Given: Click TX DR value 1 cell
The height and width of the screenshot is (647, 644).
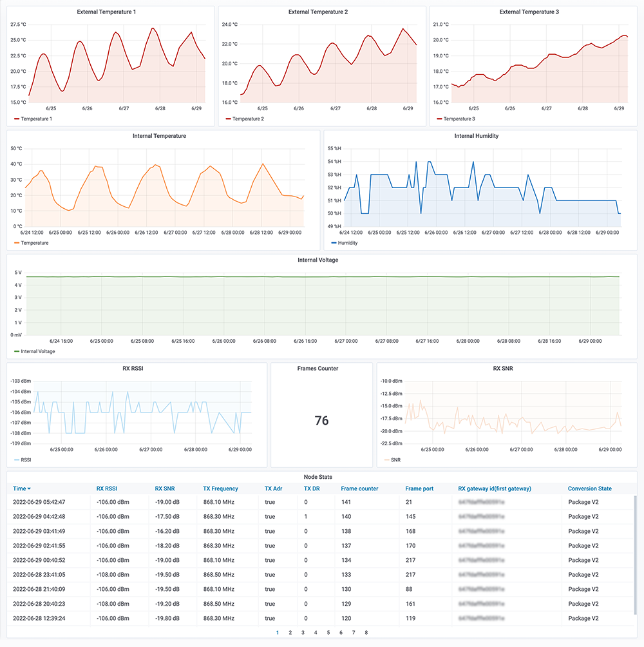Looking at the screenshot, I should [305, 517].
